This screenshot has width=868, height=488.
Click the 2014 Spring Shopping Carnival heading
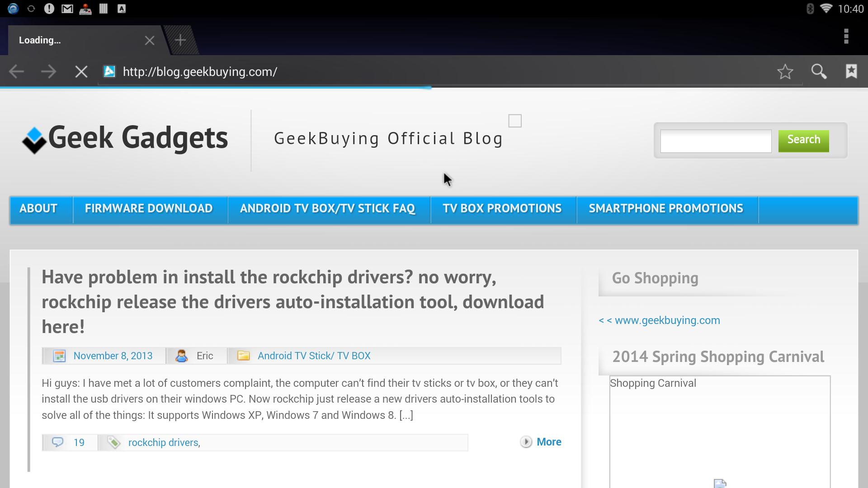tap(718, 357)
